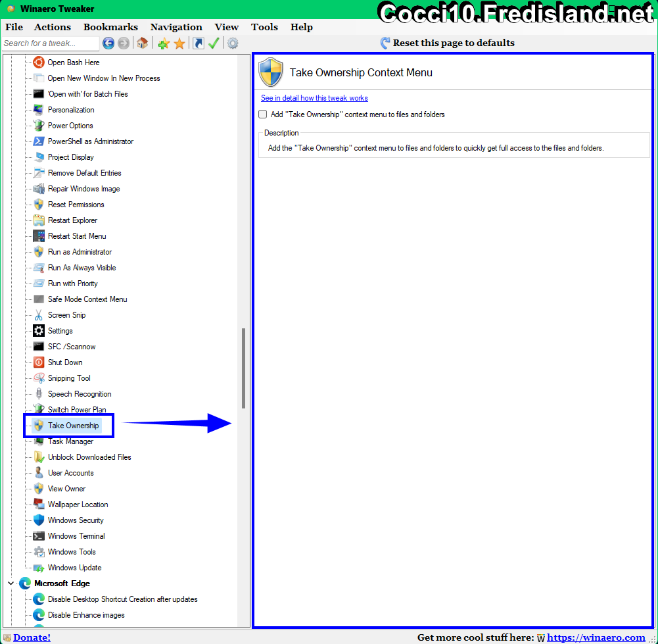Click the Windows Security blue shield icon
The image size is (658, 644).
[x=39, y=520]
